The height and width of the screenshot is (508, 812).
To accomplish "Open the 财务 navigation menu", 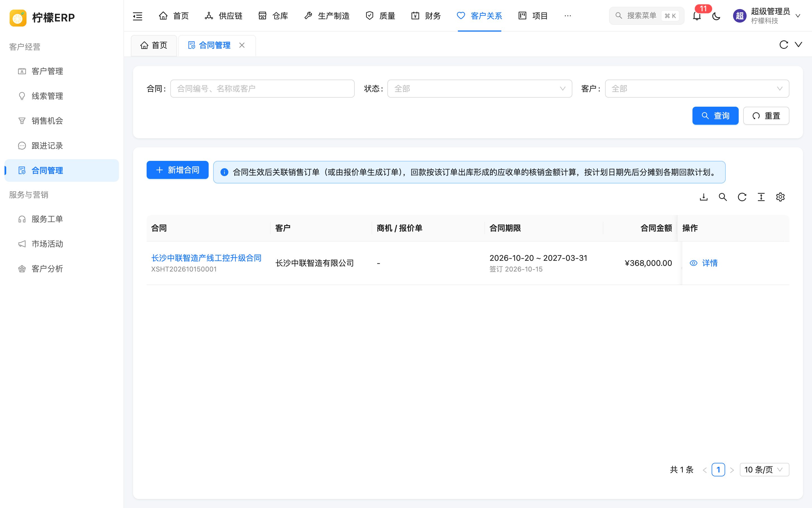I will pos(426,16).
